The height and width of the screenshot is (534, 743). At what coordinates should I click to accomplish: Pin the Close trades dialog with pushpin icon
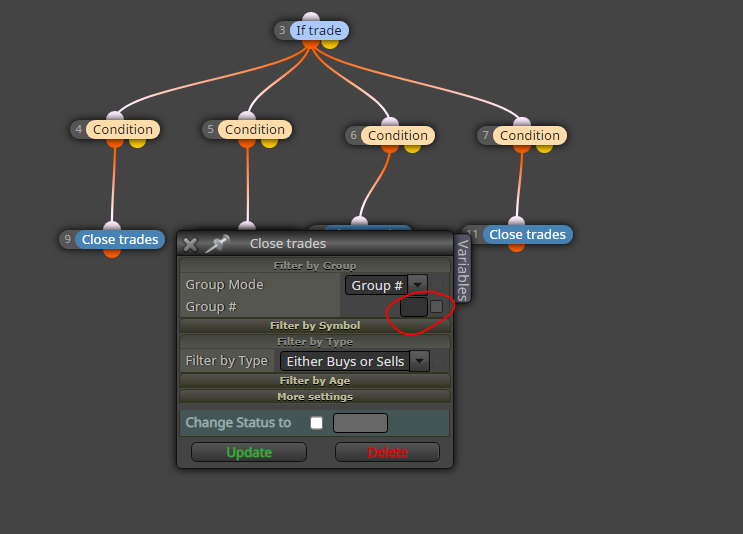coord(217,244)
